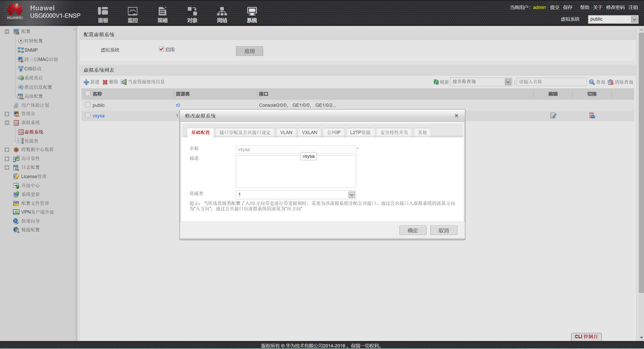Image resolution: width=644 pixels, height=349 pixels.
Task: Click the 新建 plus icon
Action: click(x=86, y=82)
